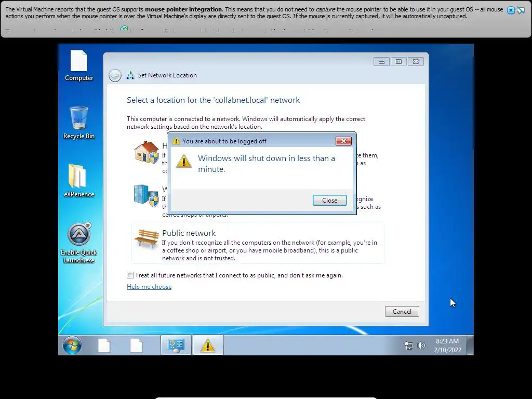Viewport: 532px width, 399px height.
Task: Click the 'Select a location' heading text
Action: coord(213,100)
